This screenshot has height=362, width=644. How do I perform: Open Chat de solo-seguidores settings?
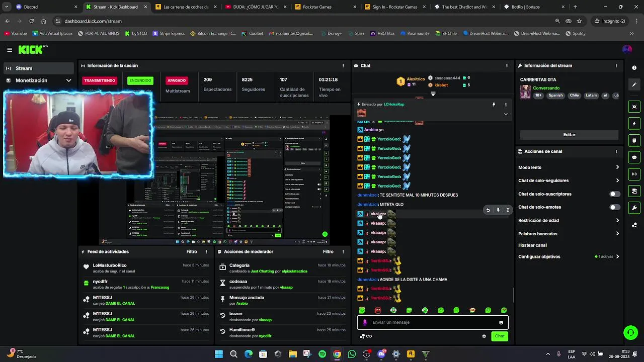coord(569,180)
